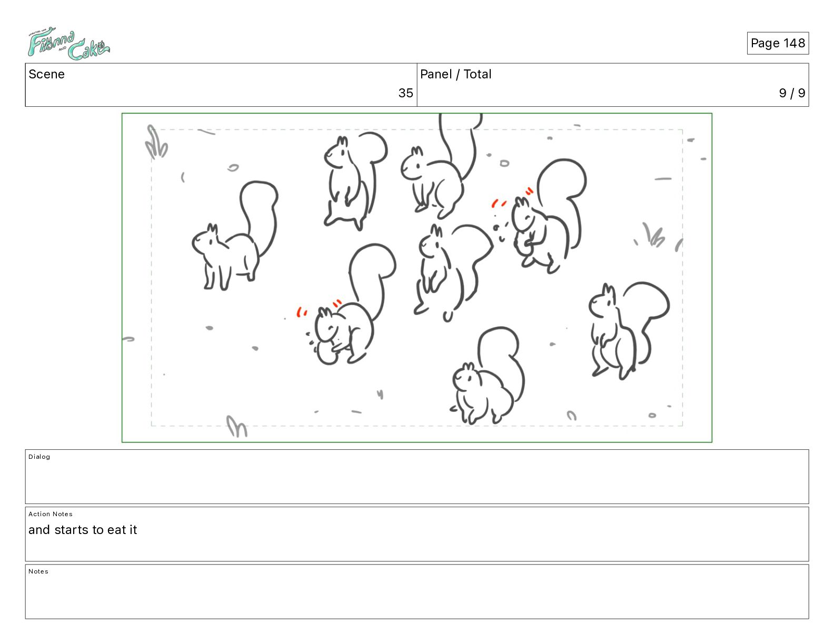The width and height of the screenshot is (834, 644).
Task: Click the grass tuft in the top-left corner of the panel
Action: coord(156,142)
